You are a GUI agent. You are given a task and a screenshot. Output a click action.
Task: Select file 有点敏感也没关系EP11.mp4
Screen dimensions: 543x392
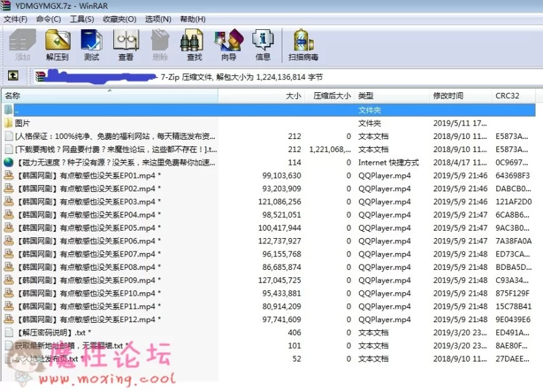[89, 306]
